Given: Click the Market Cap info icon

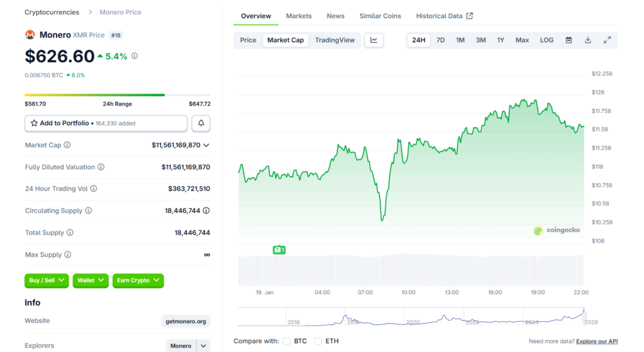Looking at the screenshot, I should (67, 145).
